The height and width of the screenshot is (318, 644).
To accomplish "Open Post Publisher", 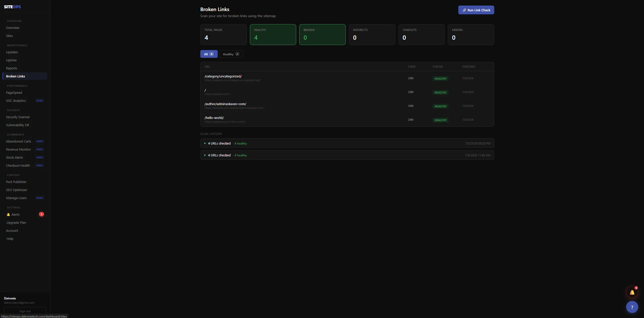I will pos(25,182).
